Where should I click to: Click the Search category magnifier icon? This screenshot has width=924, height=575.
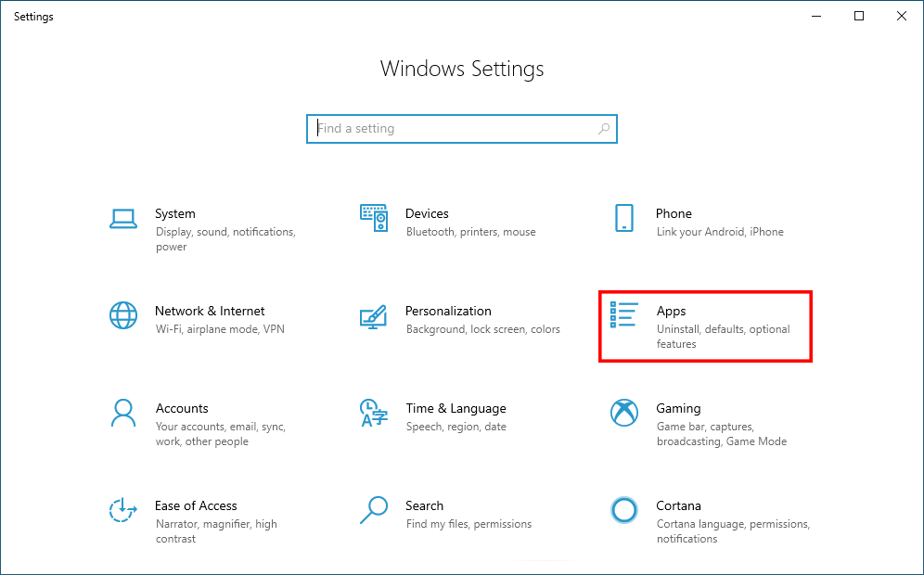pos(373,510)
